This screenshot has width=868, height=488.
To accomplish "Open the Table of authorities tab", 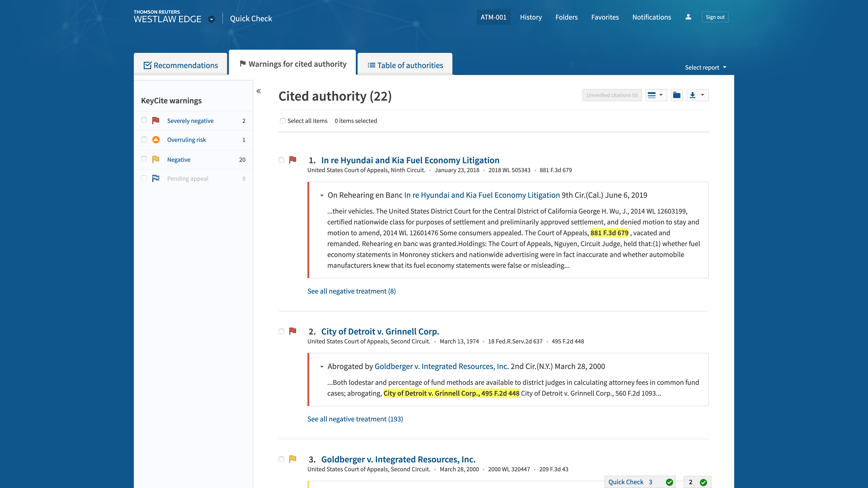I will (x=405, y=65).
